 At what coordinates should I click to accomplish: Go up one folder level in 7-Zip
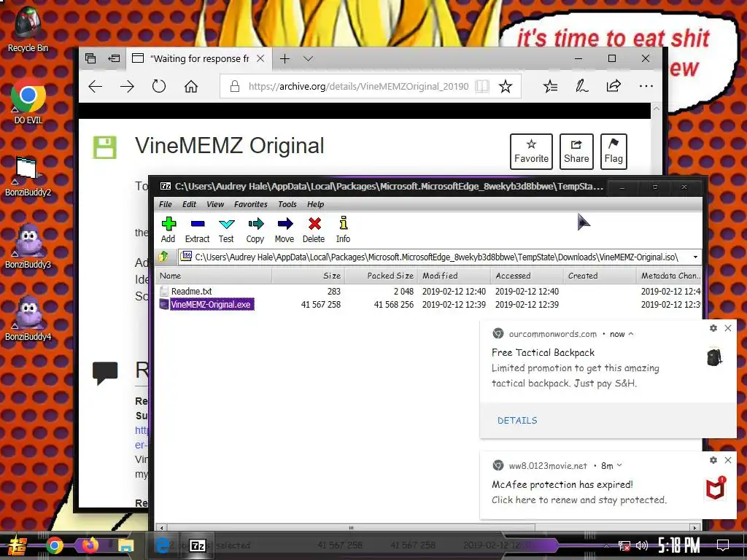pos(163,257)
